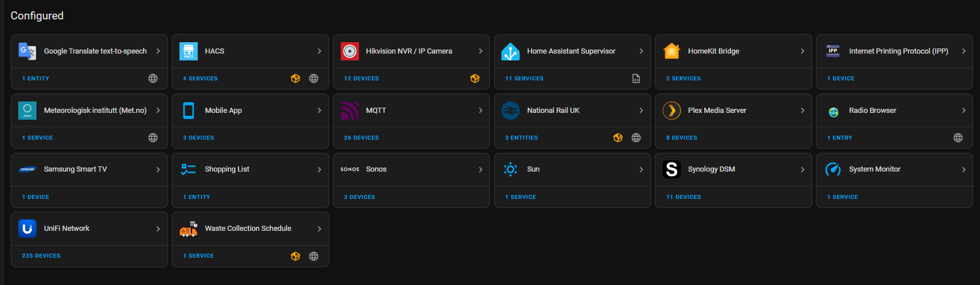Open Synology DSM chevron arrow
Viewport: 980px width, 285px height.
[x=802, y=169]
